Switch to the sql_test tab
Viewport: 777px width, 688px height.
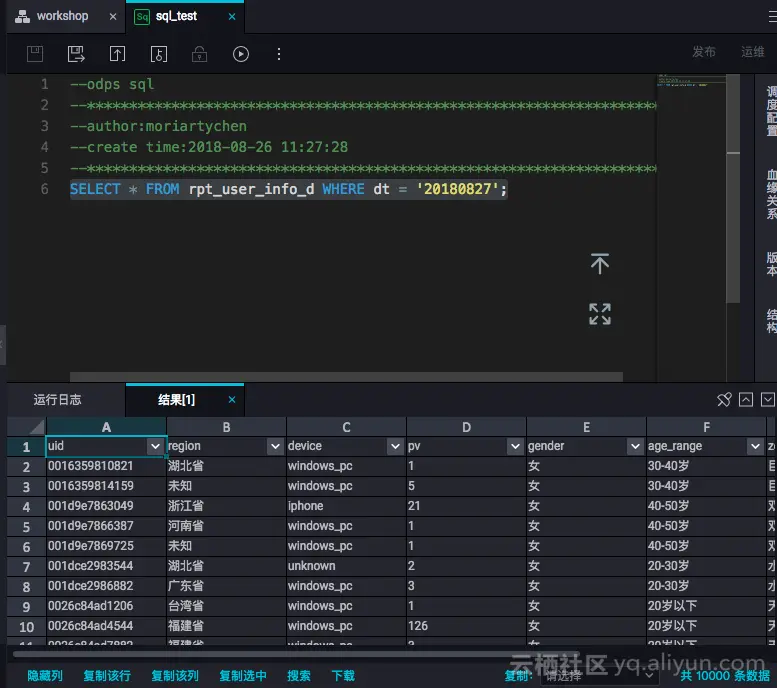pos(176,16)
